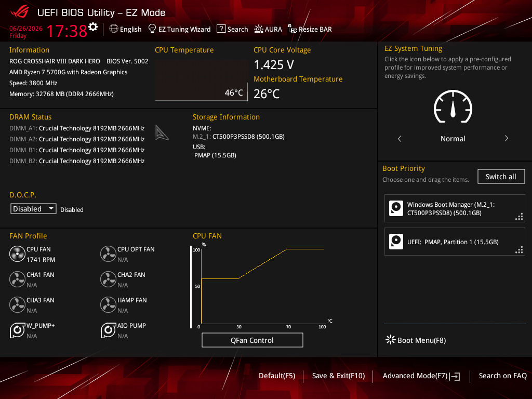This screenshot has width=532, height=399.
Task: Open date and time settings gear
Action: point(93,27)
